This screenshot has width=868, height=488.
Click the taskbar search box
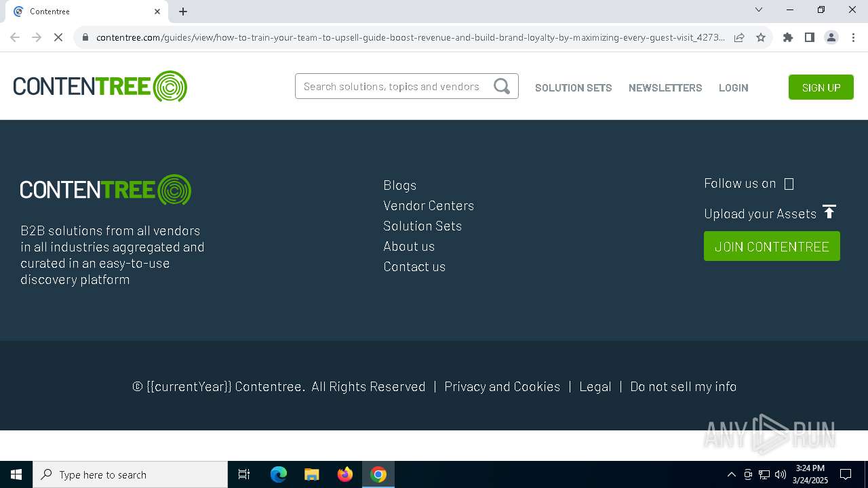[130, 474]
